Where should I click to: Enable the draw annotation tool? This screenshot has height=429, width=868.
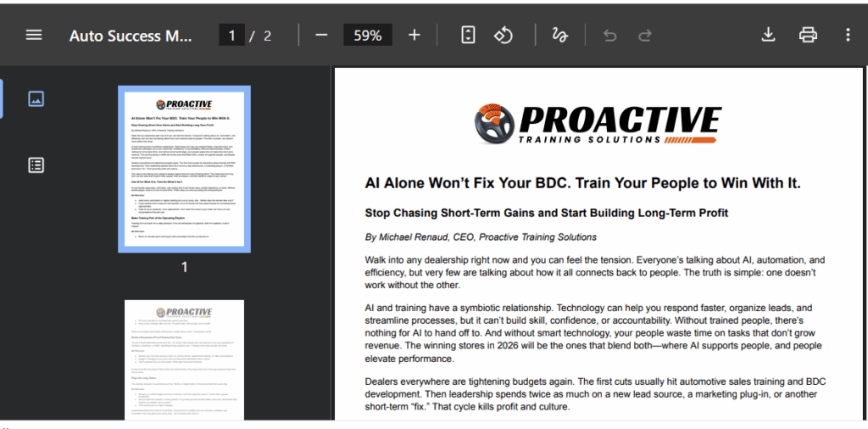[x=559, y=35]
